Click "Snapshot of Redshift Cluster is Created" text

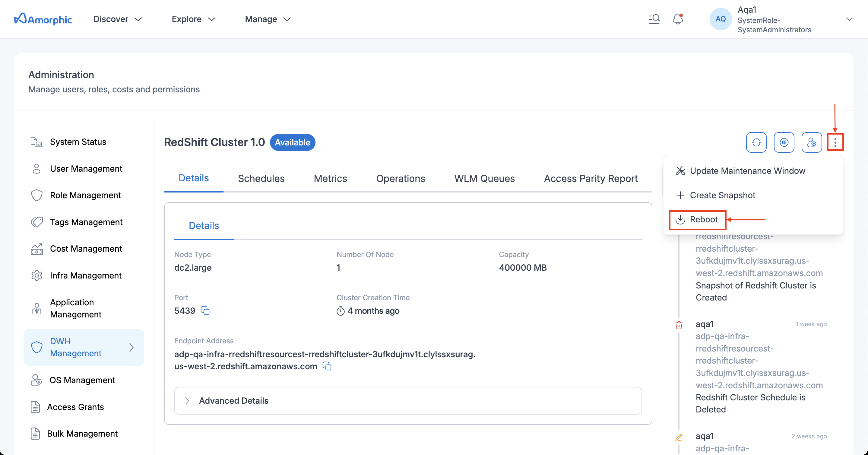tap(756, 291)
